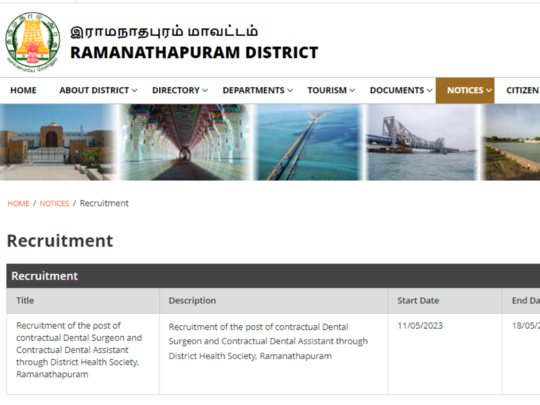The height and width of the screenshot is (405, 540).
Task: Click the Start Date column header
Action: [418, 301]
